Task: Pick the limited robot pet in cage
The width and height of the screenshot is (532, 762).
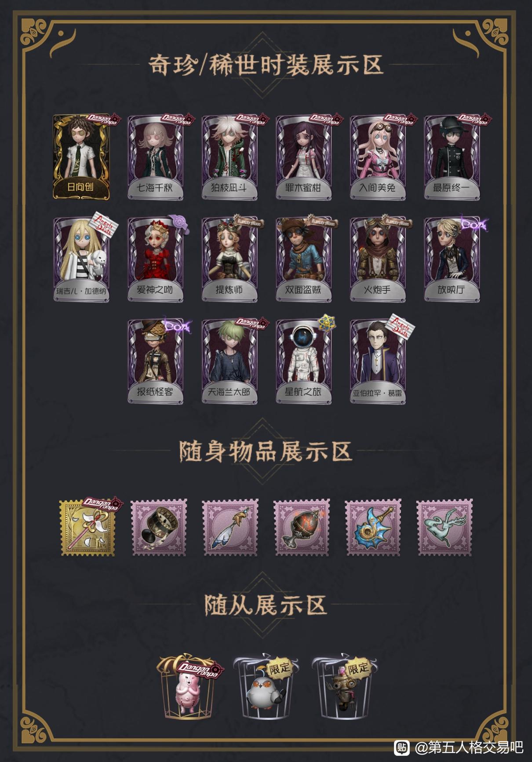Action: click(344, 687)
